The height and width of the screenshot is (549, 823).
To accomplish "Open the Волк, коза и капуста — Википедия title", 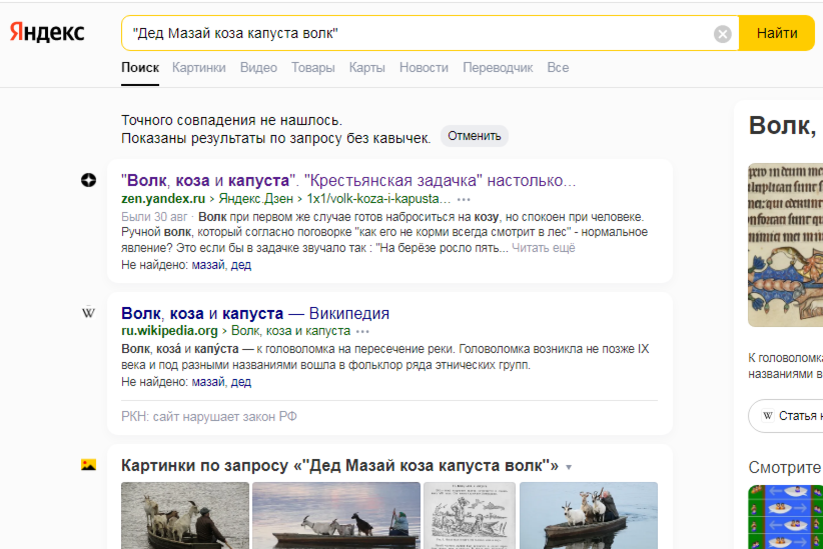I will [255, 313].
